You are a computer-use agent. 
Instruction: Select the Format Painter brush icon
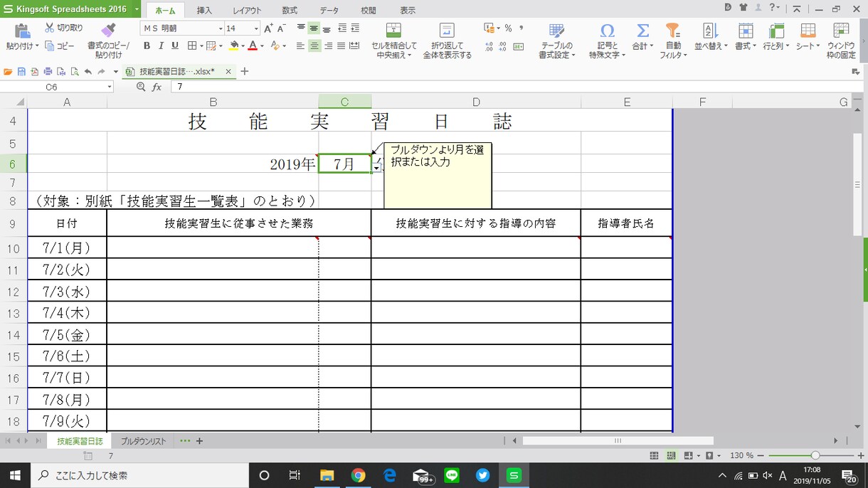pos(108,30)
